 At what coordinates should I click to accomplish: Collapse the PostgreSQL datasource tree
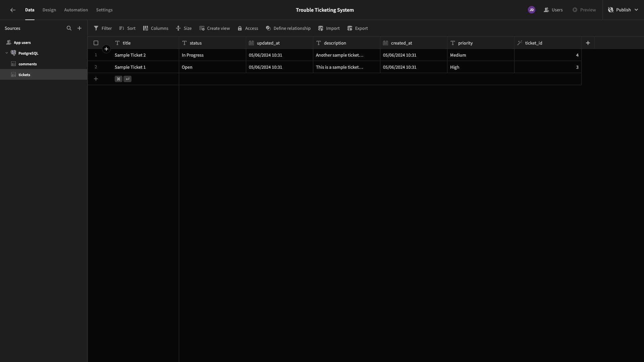coord(7,53)
